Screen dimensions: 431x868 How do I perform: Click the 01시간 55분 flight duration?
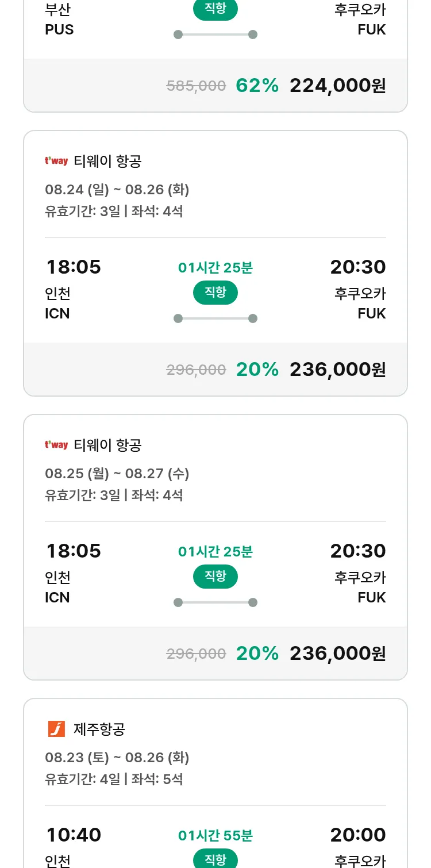pyautogui.click(x=215, y=836)
